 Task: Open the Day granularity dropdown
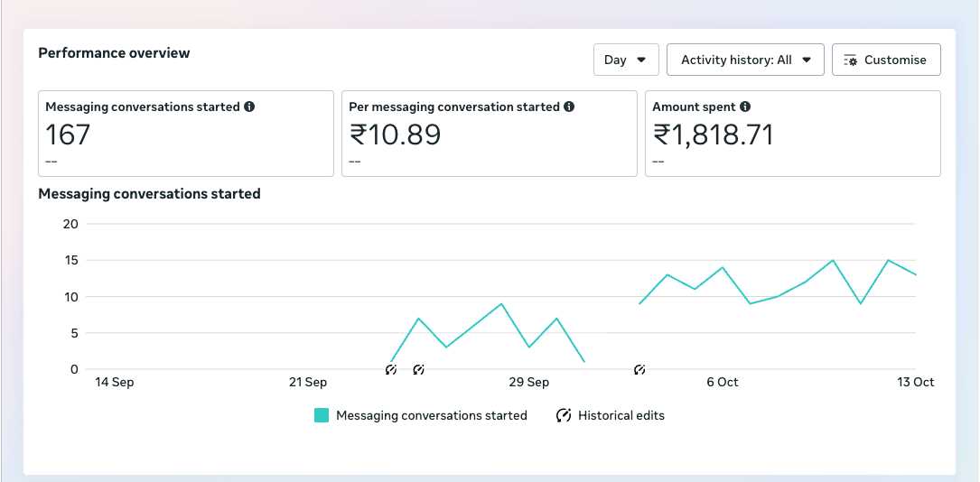(x=626, y=60)
